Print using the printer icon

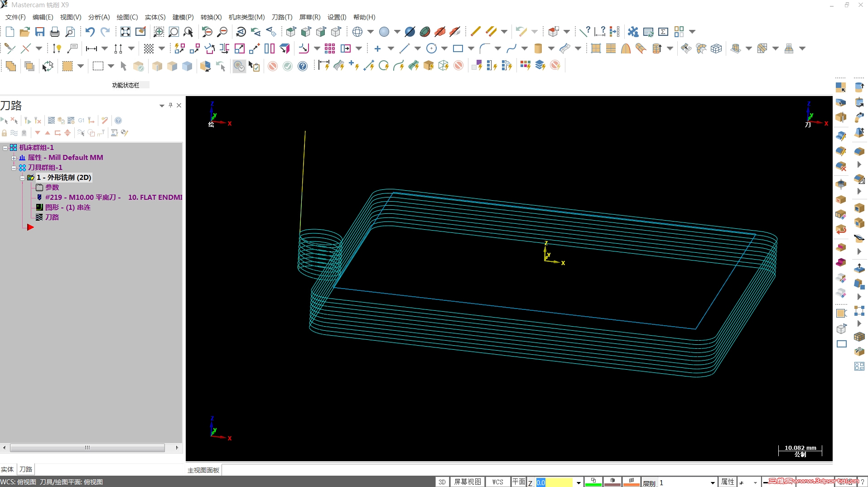(x=55, y=32)
